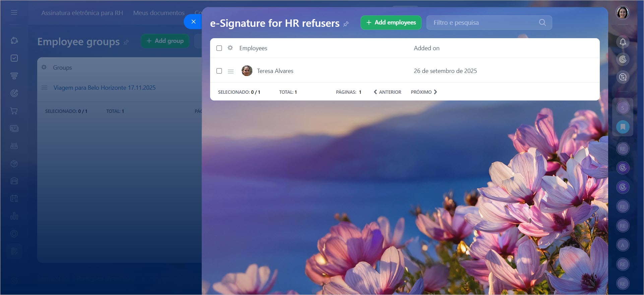Screen dimensions: 644x295
Task: Open the notifications bell icon
Action: (x=623, y=42)
